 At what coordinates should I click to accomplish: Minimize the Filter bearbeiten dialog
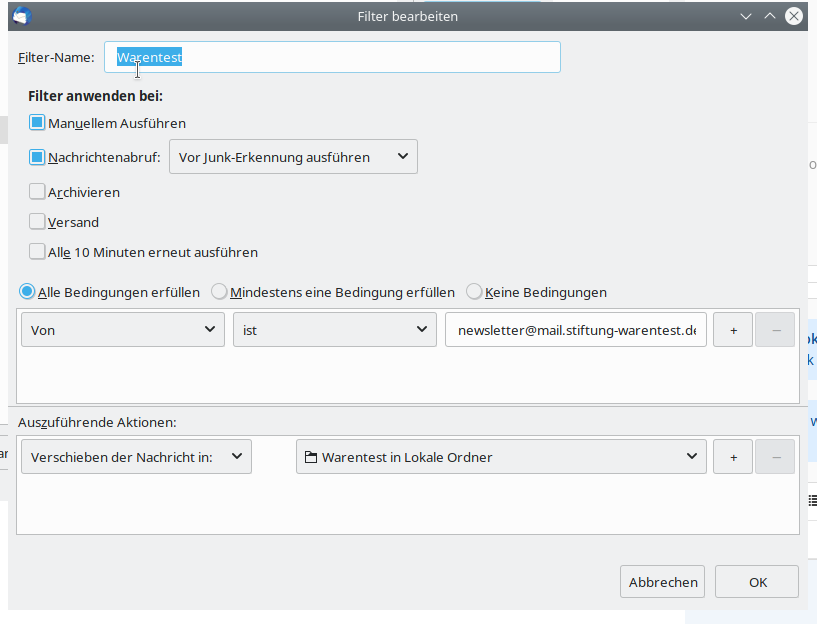[x=746, y=16]
